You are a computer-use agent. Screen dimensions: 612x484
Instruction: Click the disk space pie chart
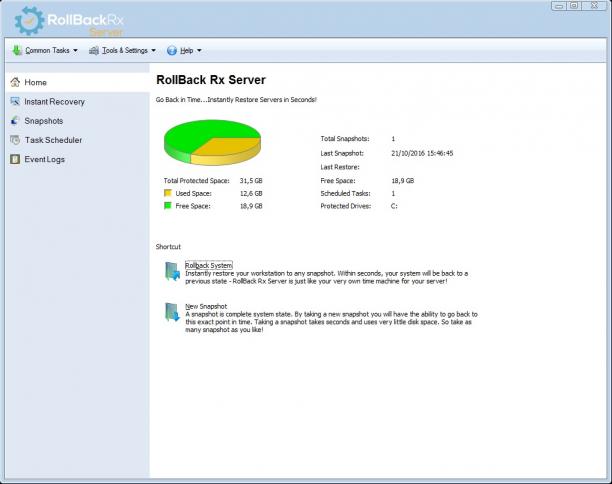click(212, 142)
